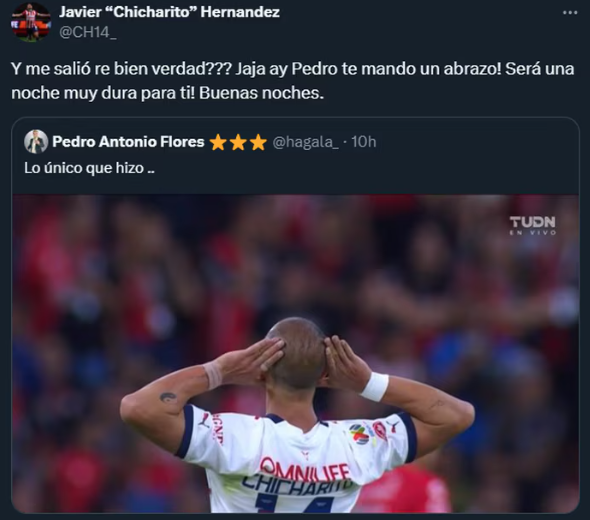Click the first gold star emoji
The image size is (590, 520).
pos(217,142)
